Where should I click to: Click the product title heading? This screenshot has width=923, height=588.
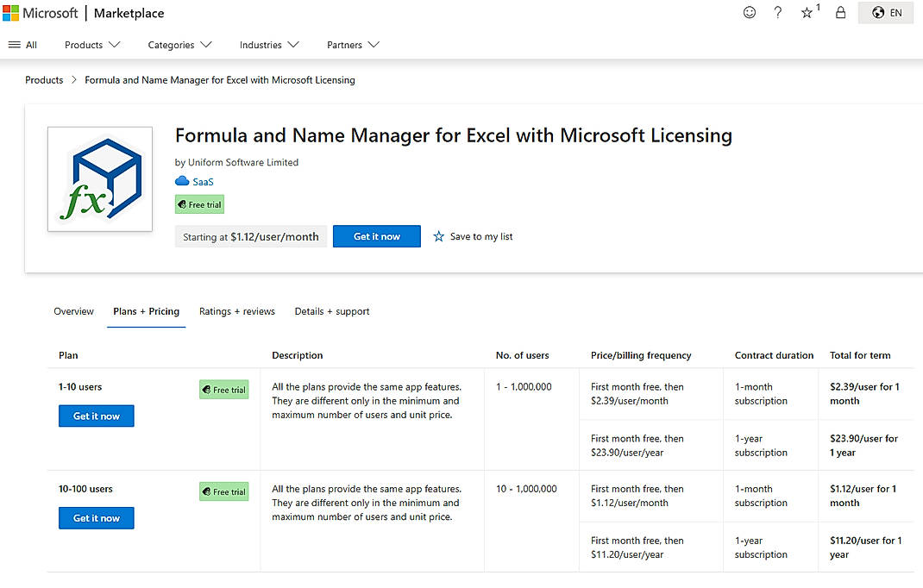pos(453,135)
